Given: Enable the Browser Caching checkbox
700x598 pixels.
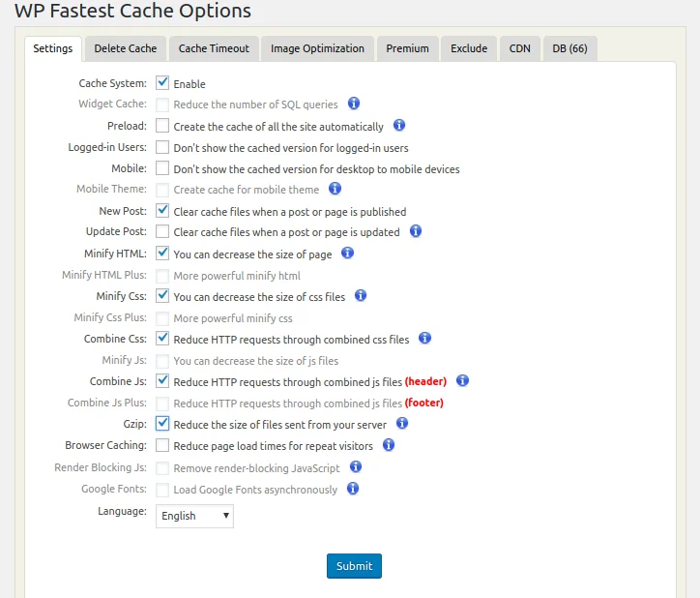Looking at the screenshot, I should [x=162, y=445].
